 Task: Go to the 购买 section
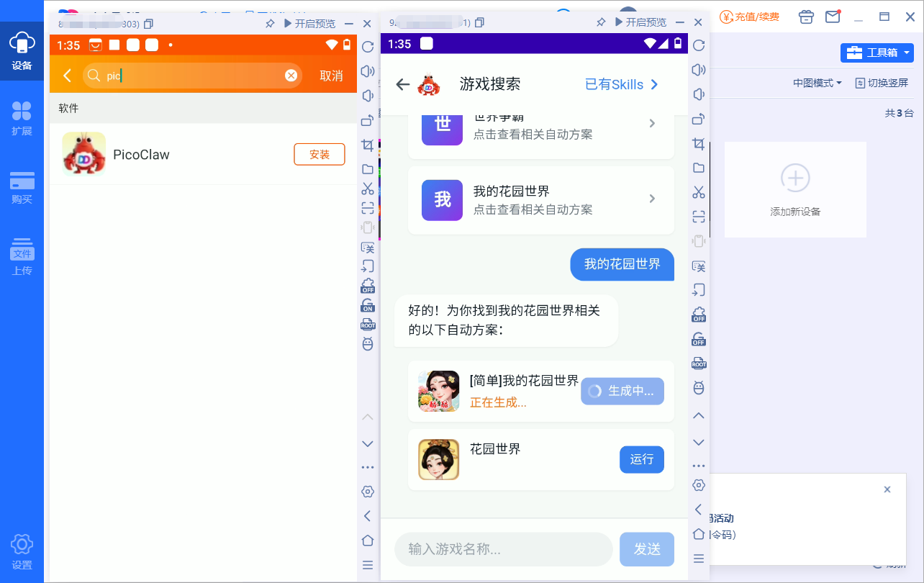(22, 187)
